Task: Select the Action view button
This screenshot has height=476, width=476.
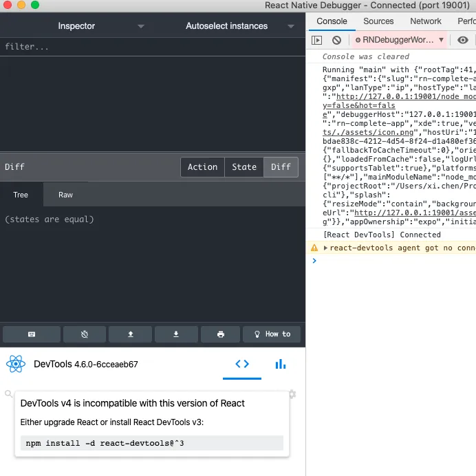Action: tap(202, 167)
